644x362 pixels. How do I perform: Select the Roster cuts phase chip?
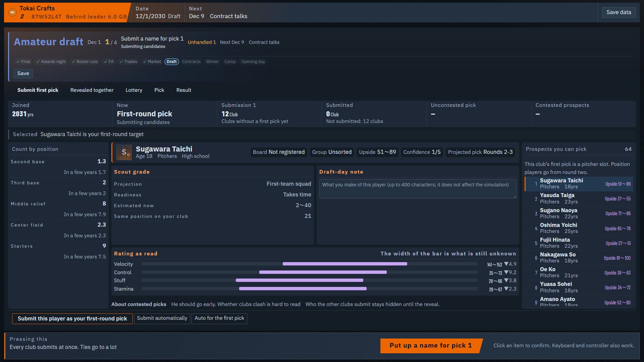click(85, 62)
